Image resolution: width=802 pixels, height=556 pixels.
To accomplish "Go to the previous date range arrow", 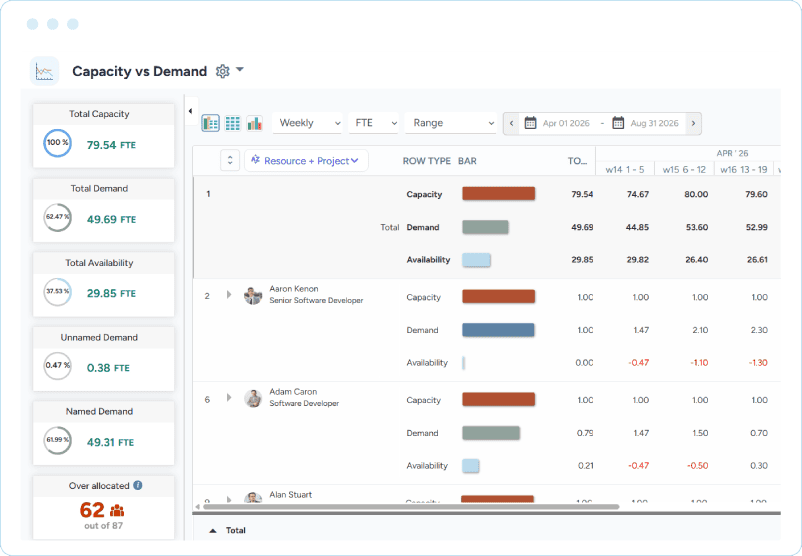I will (511, 123).
